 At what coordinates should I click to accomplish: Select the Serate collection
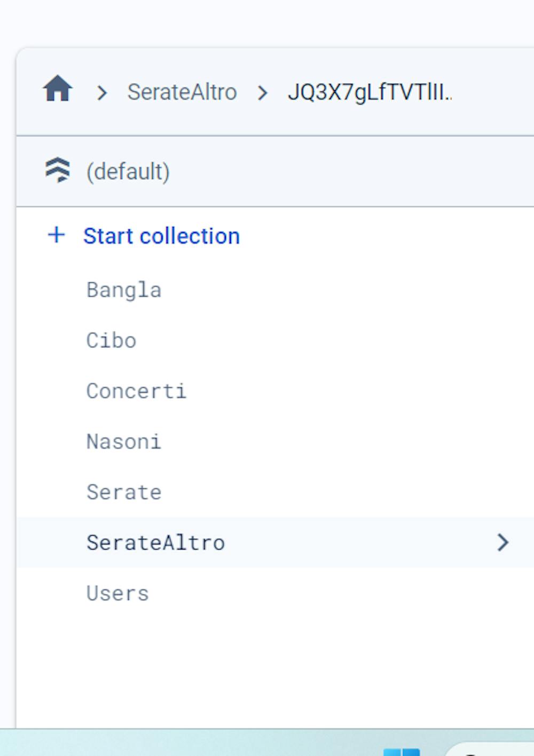pyautogui.click(x=124, y=492)
